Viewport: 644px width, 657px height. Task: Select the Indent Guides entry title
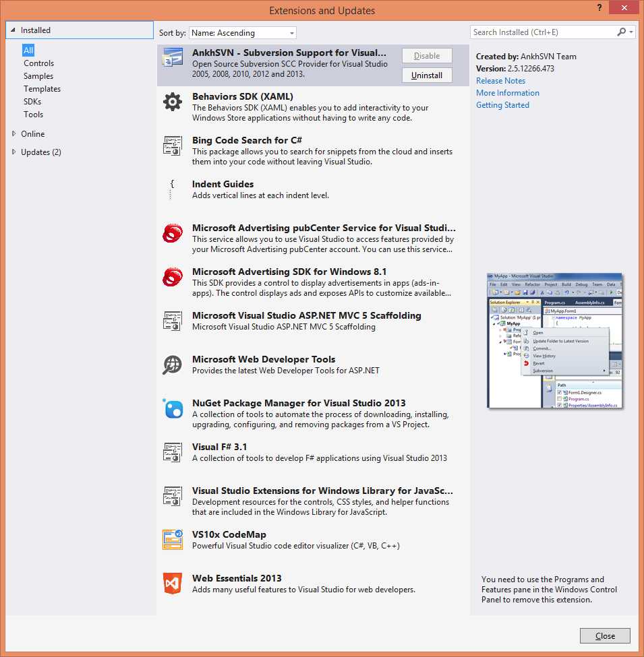(x=223, y=184)
